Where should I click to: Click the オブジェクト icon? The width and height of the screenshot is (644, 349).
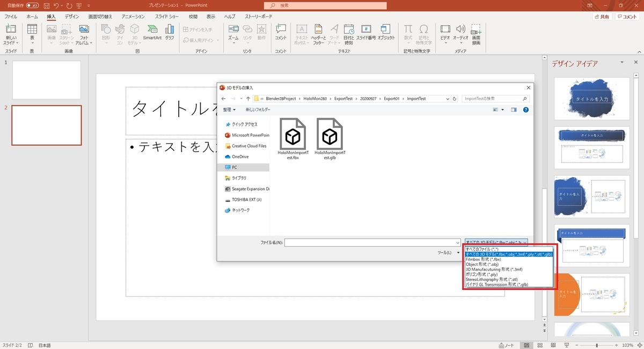tap(386, 32)
